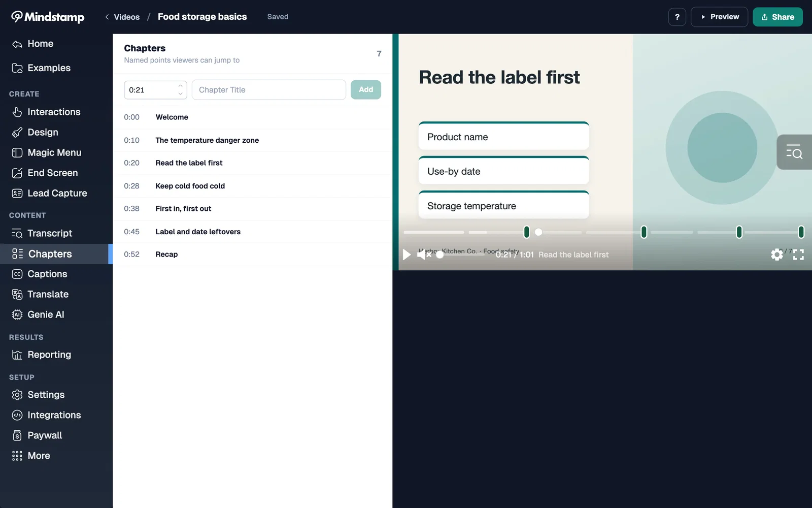Open Genie AI tools
Image resolution: width=812 pixels, height=508 pixels.
coord(56,314)
